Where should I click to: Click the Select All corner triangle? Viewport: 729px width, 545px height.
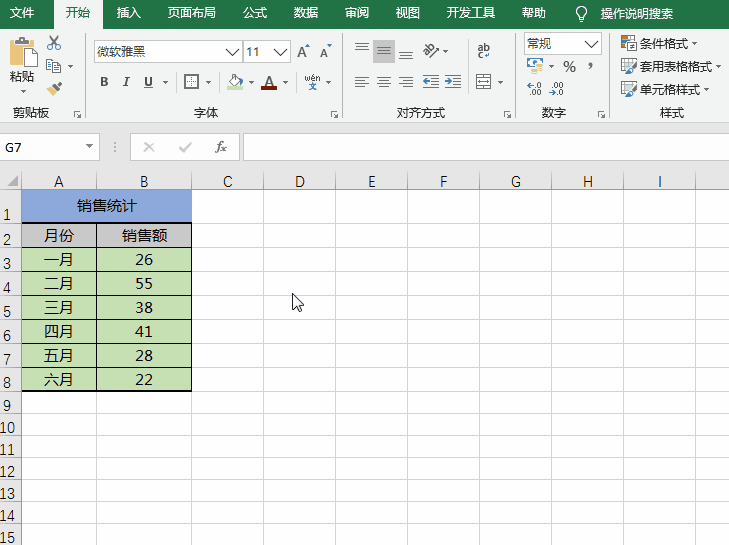12,180
